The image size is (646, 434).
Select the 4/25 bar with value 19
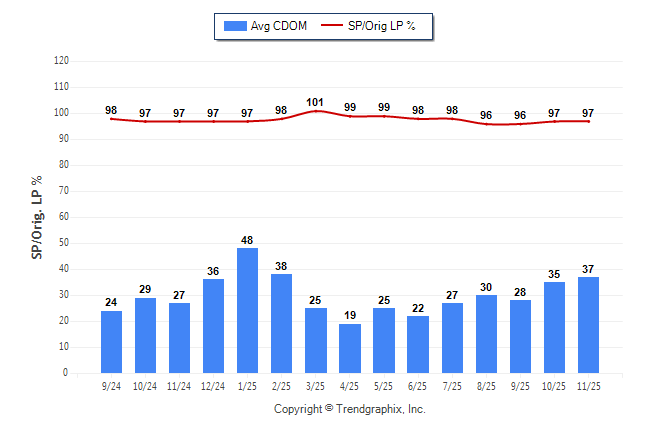(349, 348)
